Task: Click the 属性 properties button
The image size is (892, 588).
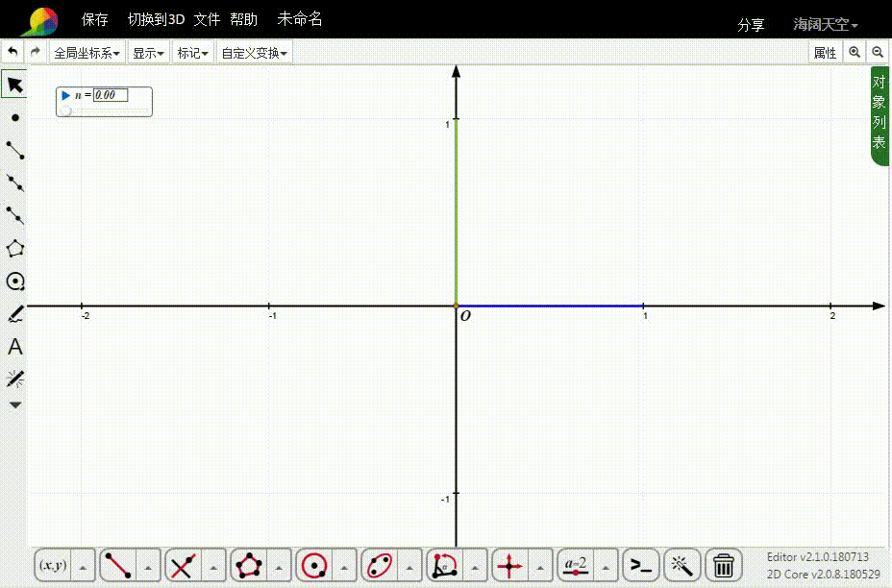Action: tap(825, 52)
